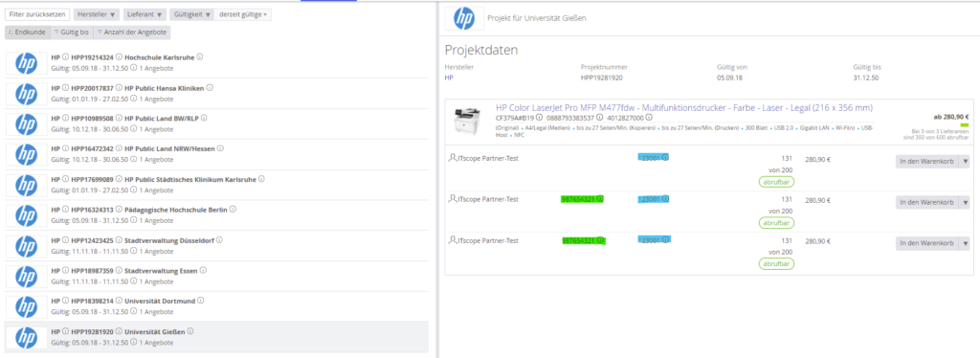The image size is (980, 358).
Task: Show info icon beside Stadtverwaltung Düsseldorf
Action: click(x=219, y=240)
